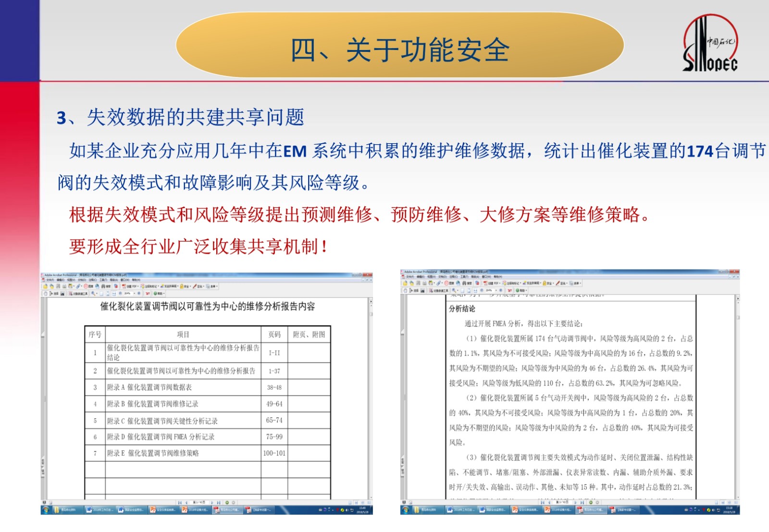The height and width of the screenshot is (532, 769).
Task: Click red Y! toolbar icon in left Acrobat
Action: pos(148,294)
